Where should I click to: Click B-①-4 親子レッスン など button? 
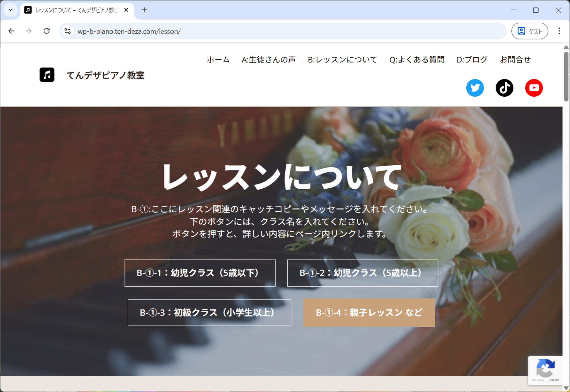pyautogui.click(x=369, y=313)
